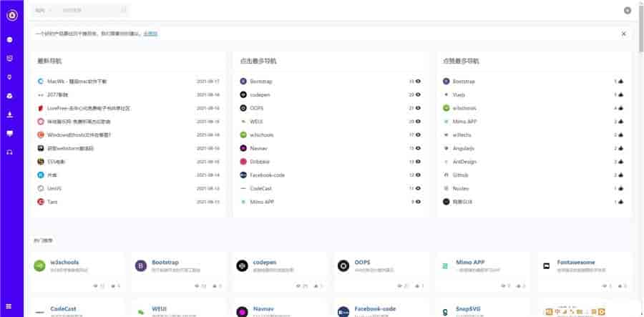Click the search magnifier icon
Screen dimensions: 644x317
tap(123, 10)
